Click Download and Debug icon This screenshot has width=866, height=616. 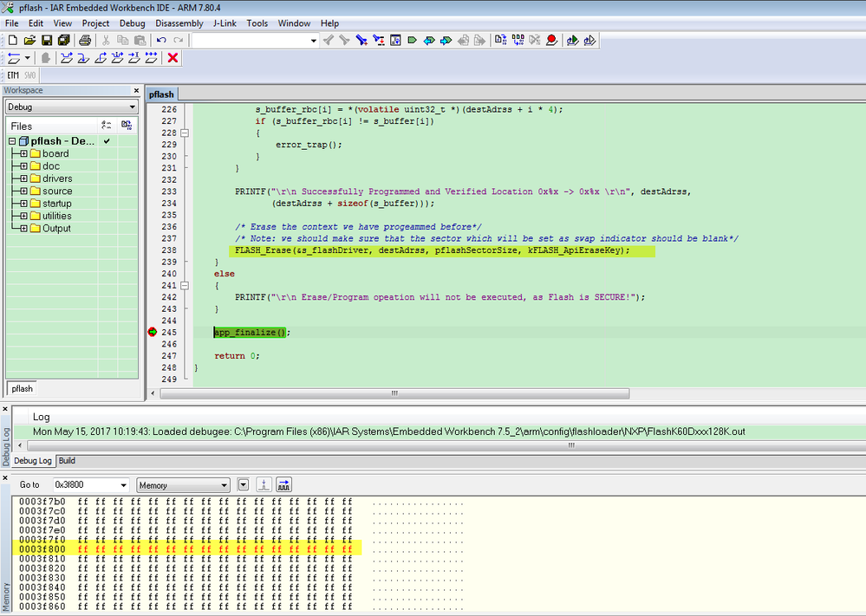coord(573,40)
